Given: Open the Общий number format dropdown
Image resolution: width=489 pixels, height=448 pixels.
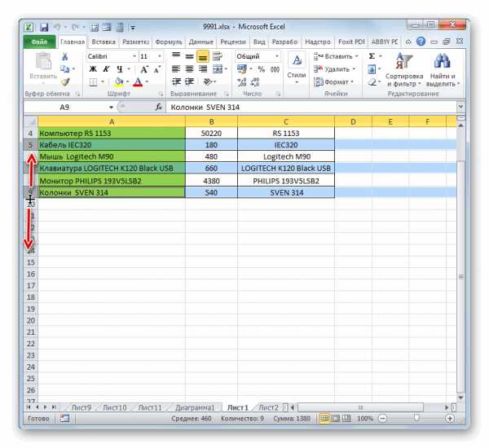Looking at the screenshot, I should pos(276,56).
